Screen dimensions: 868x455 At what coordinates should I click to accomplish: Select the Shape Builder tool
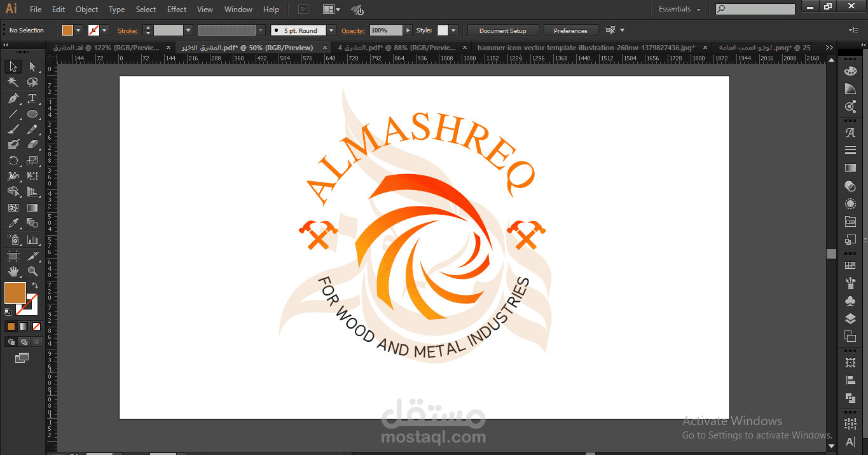pos(13,191)
